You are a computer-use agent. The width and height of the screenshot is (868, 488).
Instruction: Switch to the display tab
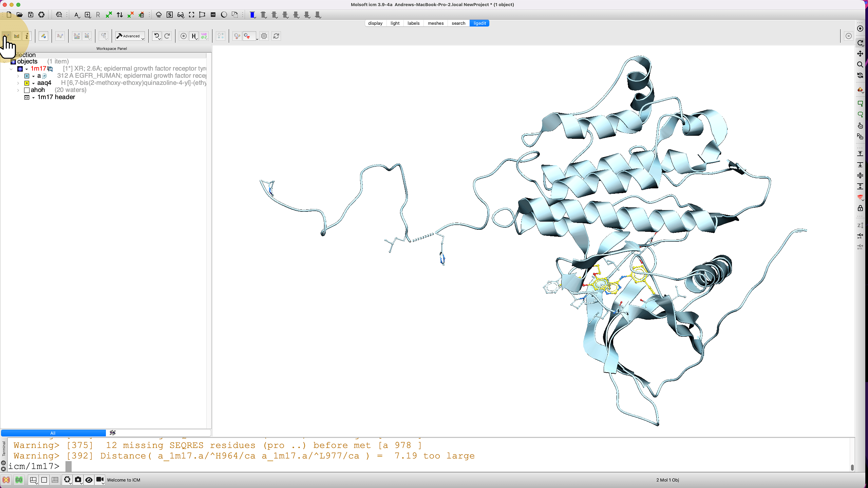tap(375, 23)
